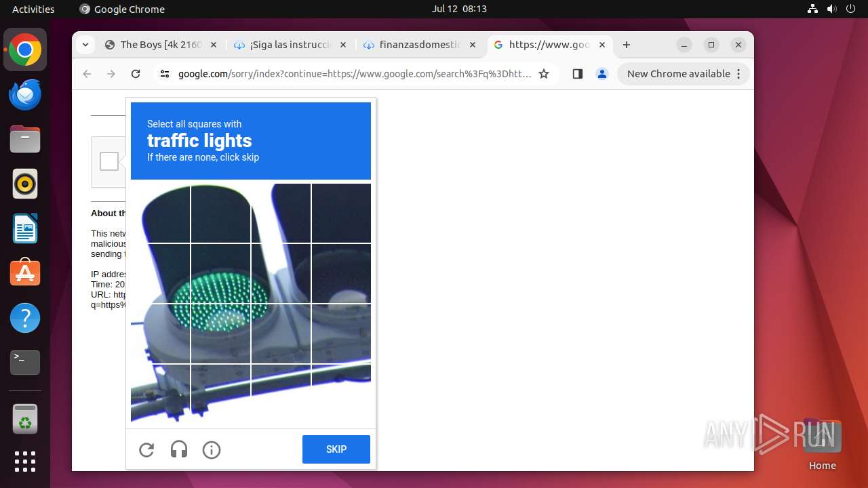Reload the page in Chrome
The width and height of the screenshot is (868, 488).
(136, 74)
